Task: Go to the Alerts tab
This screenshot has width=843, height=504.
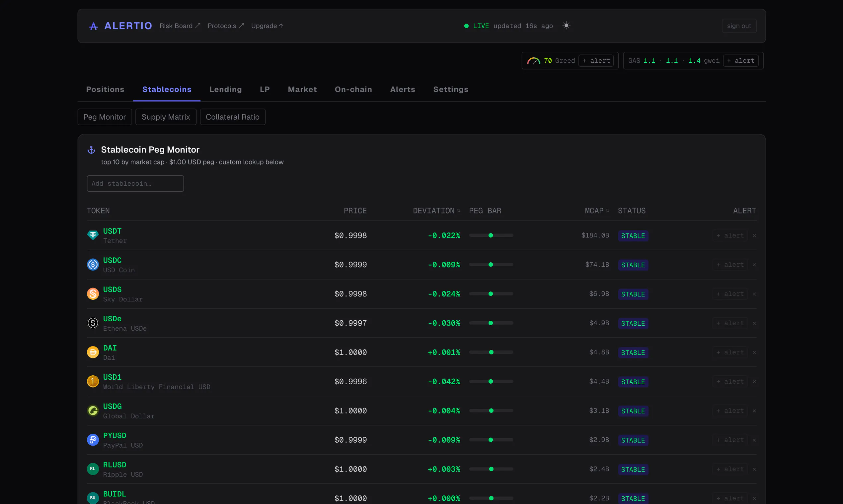Action: point(403,89)
